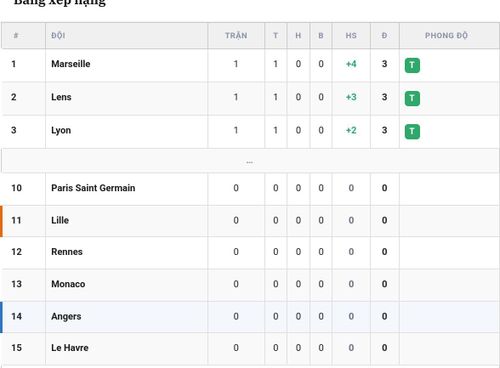
Task: Sort by the TRẬN column header
Action: click(236, 36)
